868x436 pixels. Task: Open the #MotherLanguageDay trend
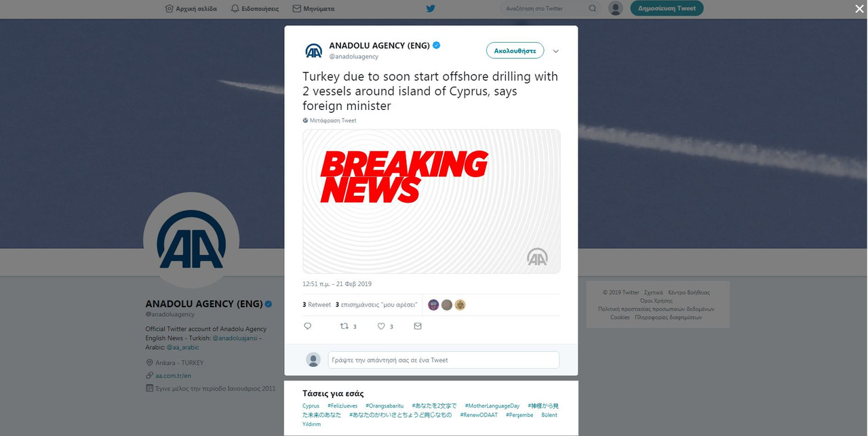coord(492,406)
